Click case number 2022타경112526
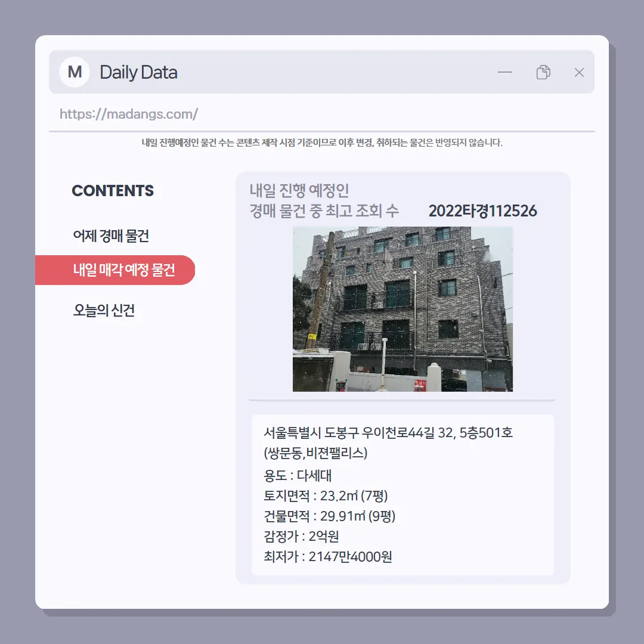This screenshot has width=644, height=644. (482, 210)
